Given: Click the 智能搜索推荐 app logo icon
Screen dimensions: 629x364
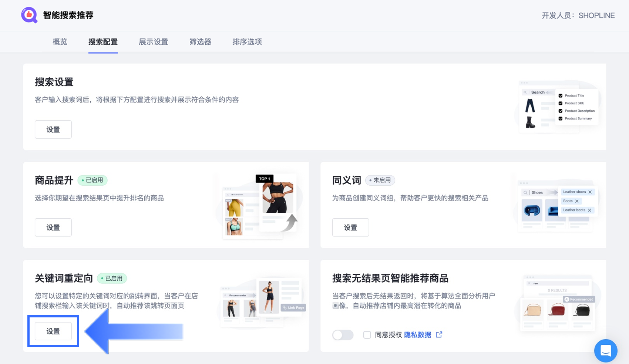Looking at the screenshot, I should point(29,15).
